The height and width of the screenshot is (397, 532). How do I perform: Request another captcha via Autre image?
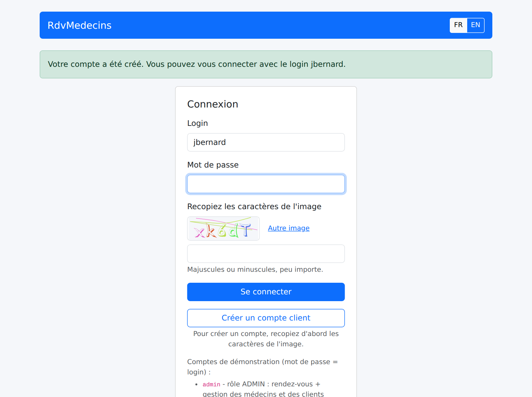pyautogui.click(x=289, y=228)
